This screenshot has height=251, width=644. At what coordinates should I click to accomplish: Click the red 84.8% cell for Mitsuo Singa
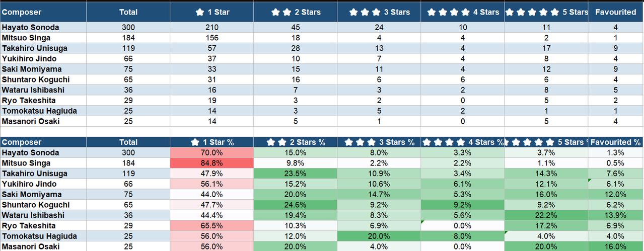coord(211,163)
